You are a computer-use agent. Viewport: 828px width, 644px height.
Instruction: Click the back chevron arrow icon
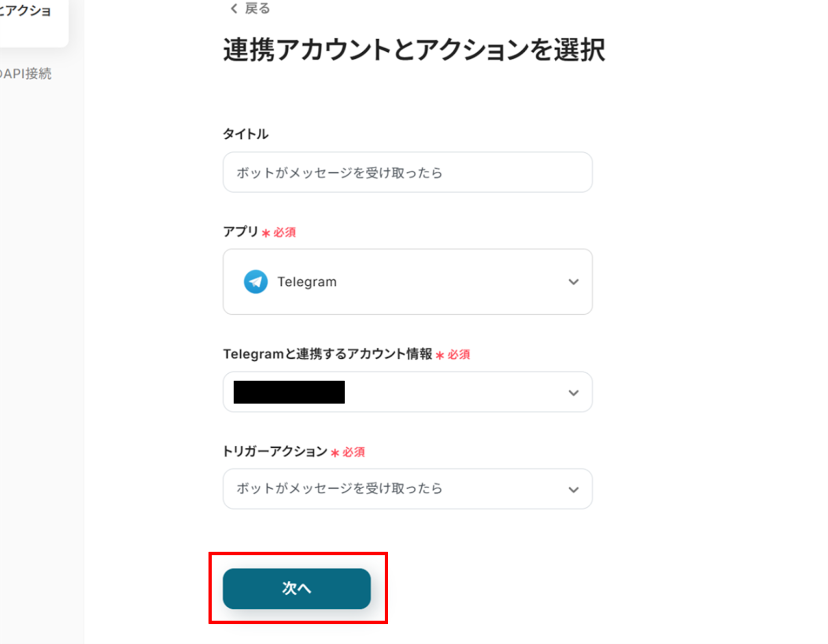[x=234, y=8]
